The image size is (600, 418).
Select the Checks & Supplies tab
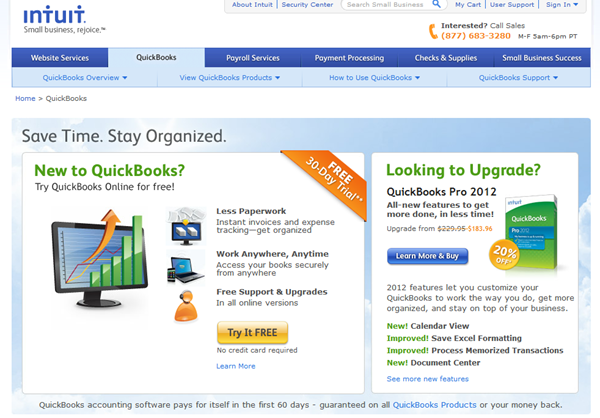coord(446,58)
